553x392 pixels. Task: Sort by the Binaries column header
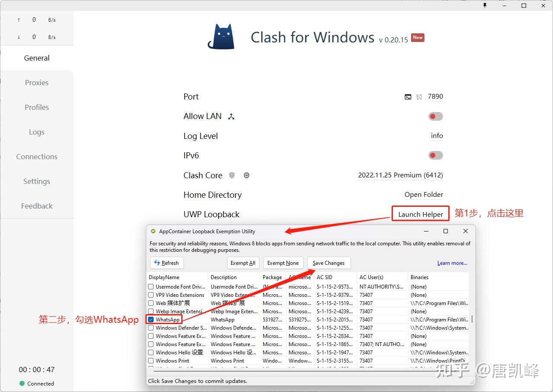coord(438,277)
